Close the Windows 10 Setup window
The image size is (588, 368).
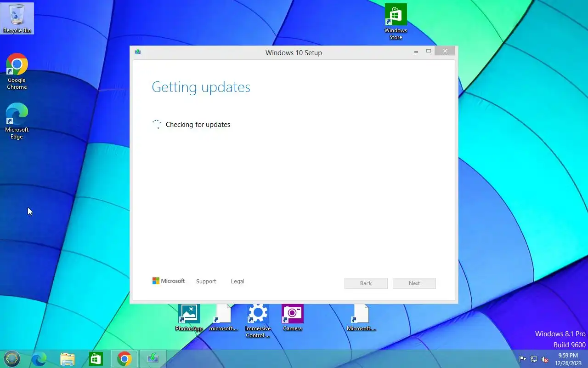click(x=445, y=51)
